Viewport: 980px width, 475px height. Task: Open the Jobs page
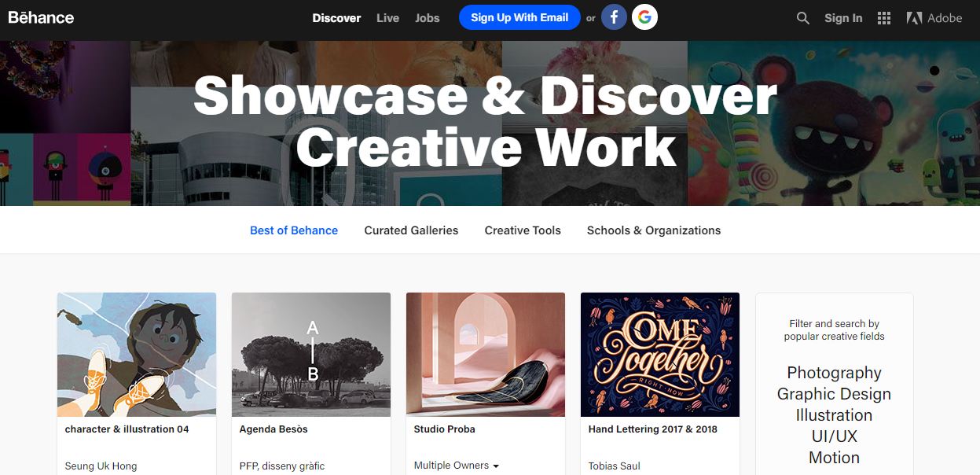(x=427, y=17)
